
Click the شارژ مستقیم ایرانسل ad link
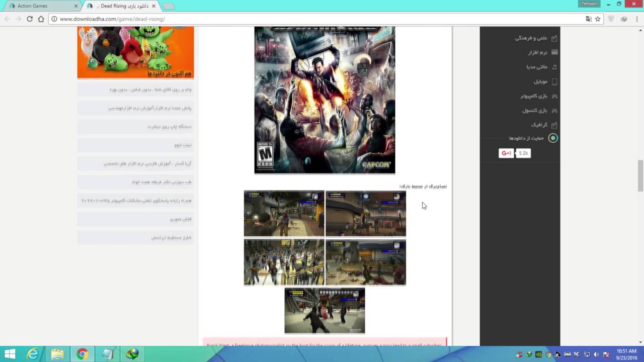click(172, 237)
